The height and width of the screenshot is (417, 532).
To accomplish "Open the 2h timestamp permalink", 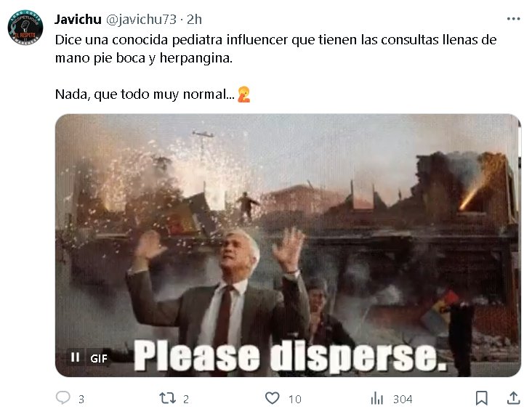I will [x=194, y=20].
